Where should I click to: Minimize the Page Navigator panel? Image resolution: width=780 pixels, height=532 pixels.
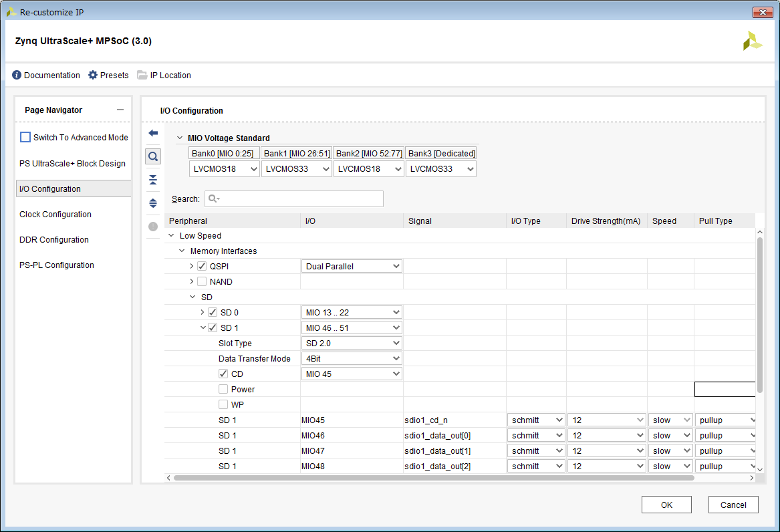click(120, 110)
